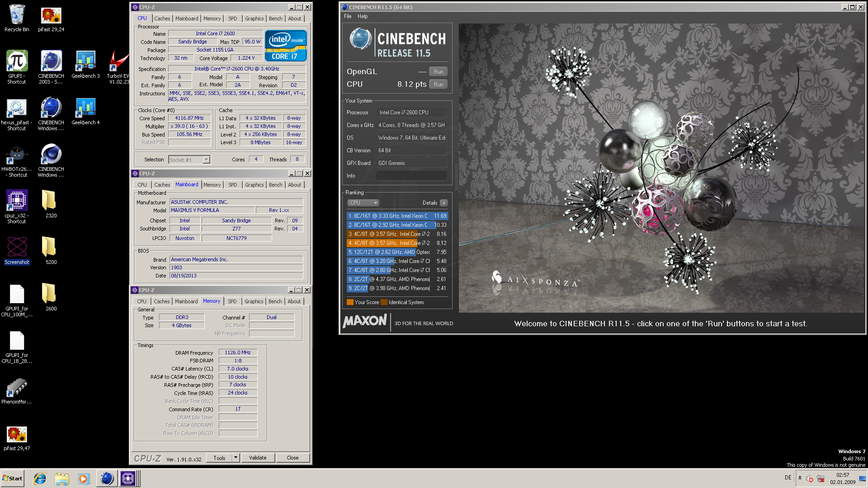Run the OpenGL benchmark
This screenshot has width=868, height=488.
(439, 72)
